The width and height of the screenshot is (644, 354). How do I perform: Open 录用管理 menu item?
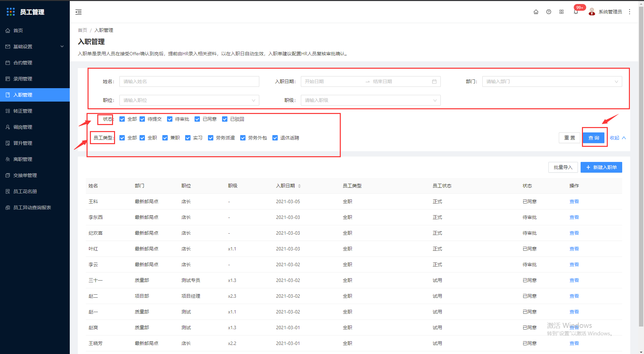(x=35, y=79)
